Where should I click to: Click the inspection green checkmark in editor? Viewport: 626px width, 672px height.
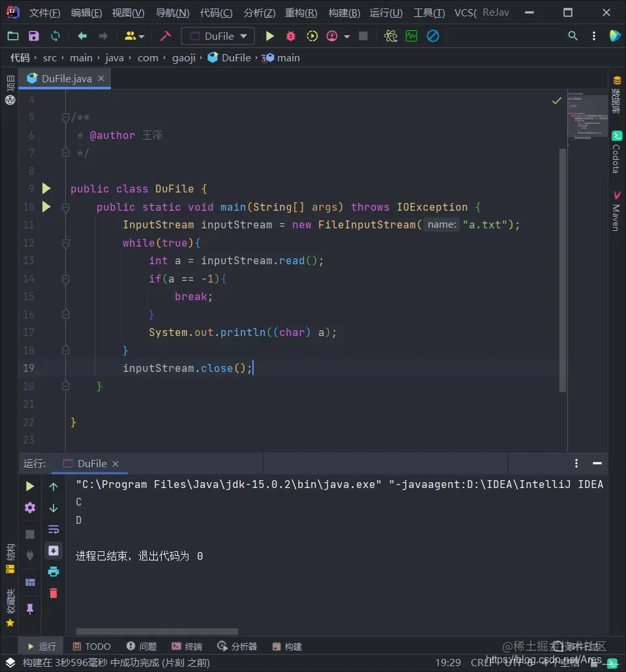(557, 100)
